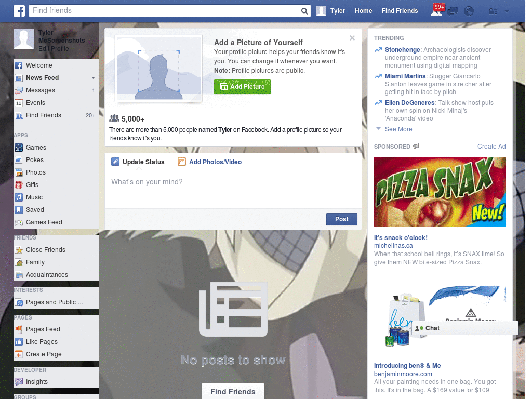Open Acquaintances list icon
Viewport: 532px width, 399px height.
click(x=19, y=275)
